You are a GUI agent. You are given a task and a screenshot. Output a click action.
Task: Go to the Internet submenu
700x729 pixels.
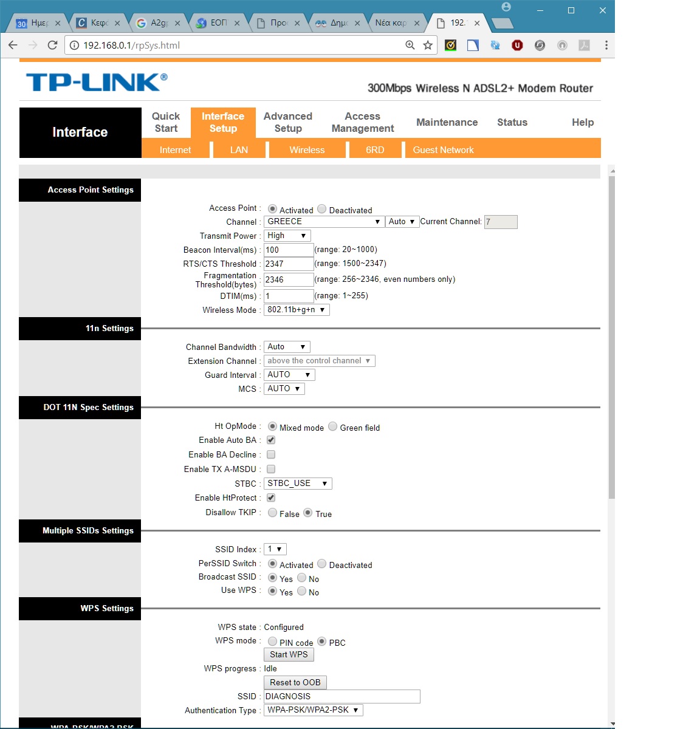click(x=175, y=149)
